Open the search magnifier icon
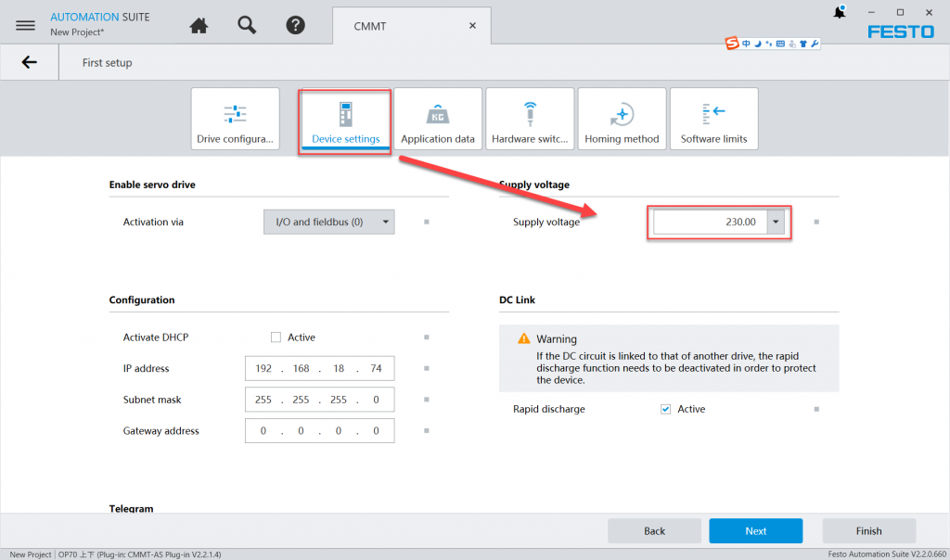Screen dimensions: 950x560 click(247, 25)
